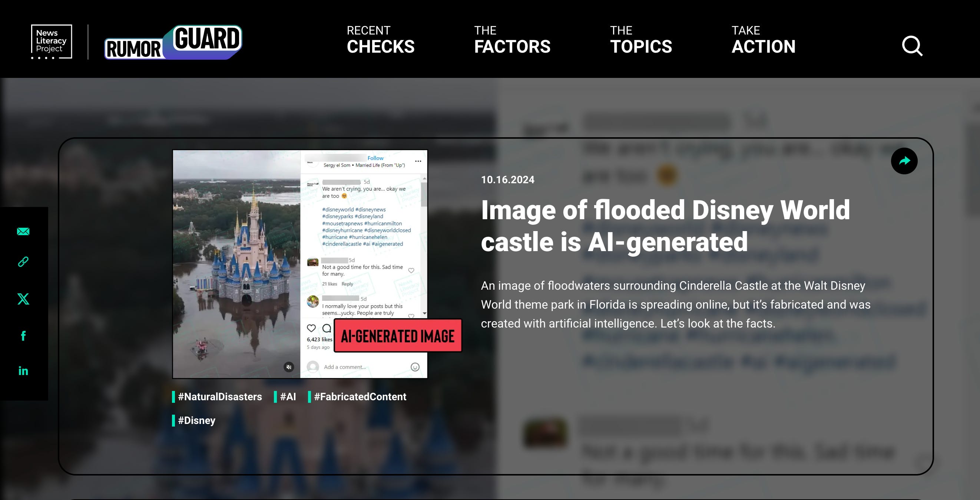
Task: Copy link using chain icon
Action: coord(23,262)
